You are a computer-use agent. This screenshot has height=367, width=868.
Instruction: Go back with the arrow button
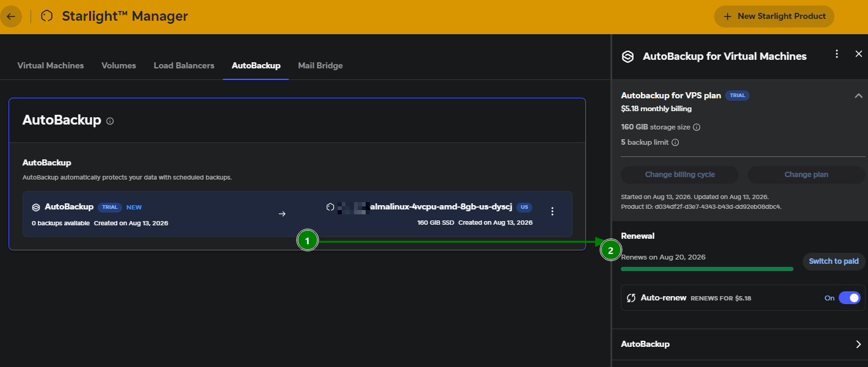11,16
